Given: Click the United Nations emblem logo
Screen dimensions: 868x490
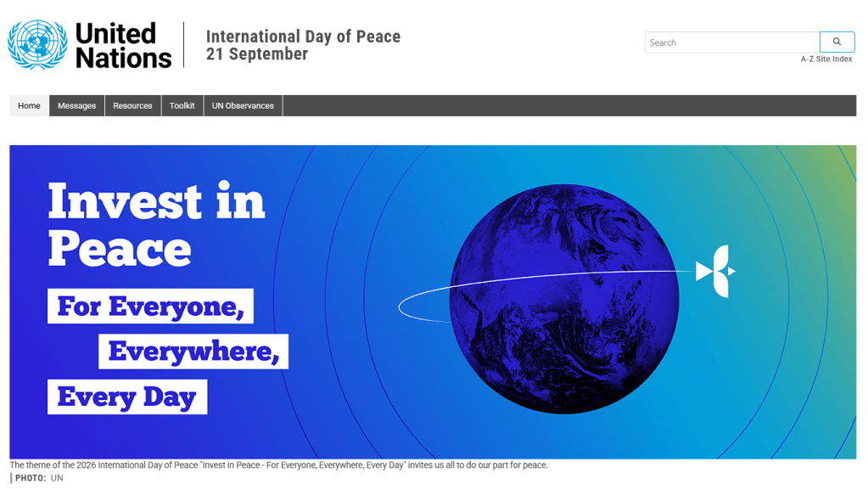Looking at the screenshot, I should pyautogui.click(x=37, y=45).
